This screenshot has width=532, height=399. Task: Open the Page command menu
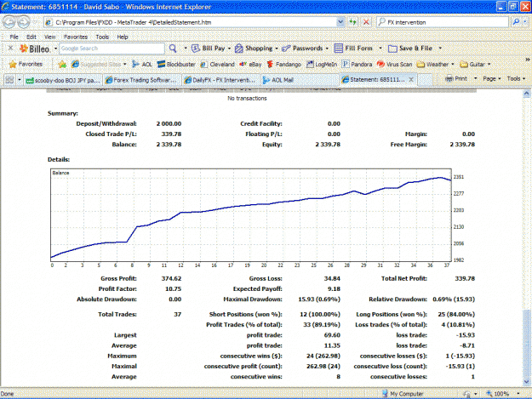492,78
